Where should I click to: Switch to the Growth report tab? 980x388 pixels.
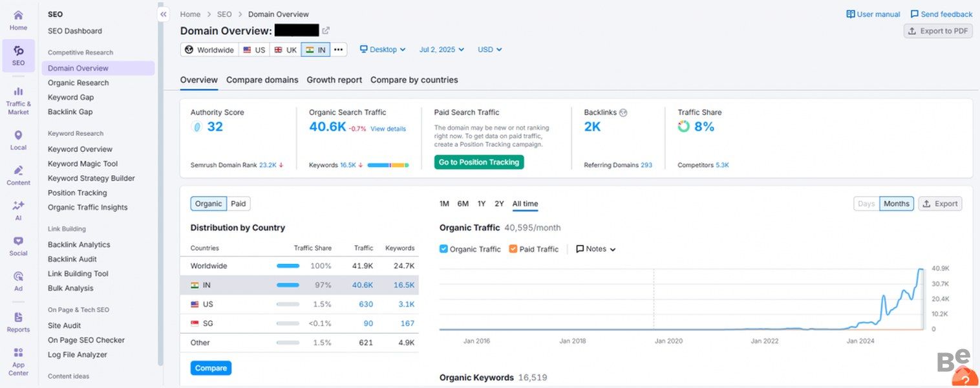tap(334, 80)
